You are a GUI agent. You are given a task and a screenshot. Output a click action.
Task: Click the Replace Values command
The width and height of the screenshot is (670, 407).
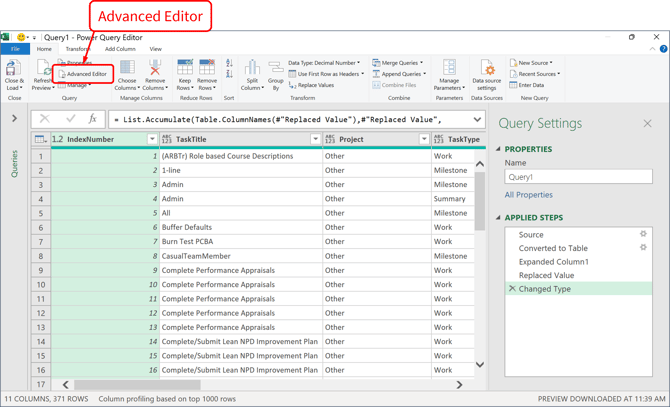[311, 85]
